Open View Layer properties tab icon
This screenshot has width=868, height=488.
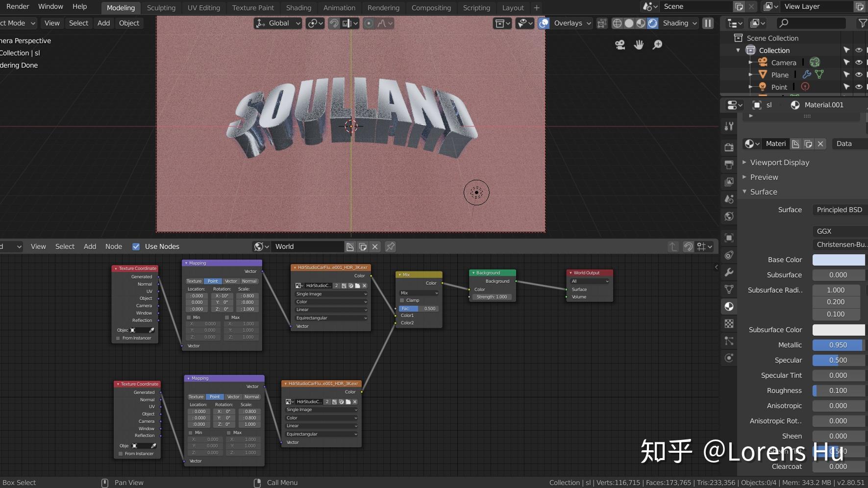coord(729,182)
